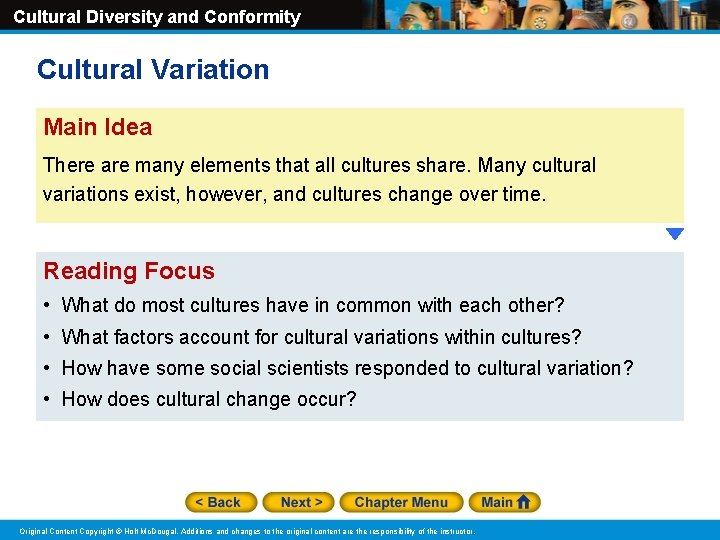Viewport: 720px width, 540px height.
Task: Click the 'How does cultural change occur?' bullet
Action: [208, 399]
